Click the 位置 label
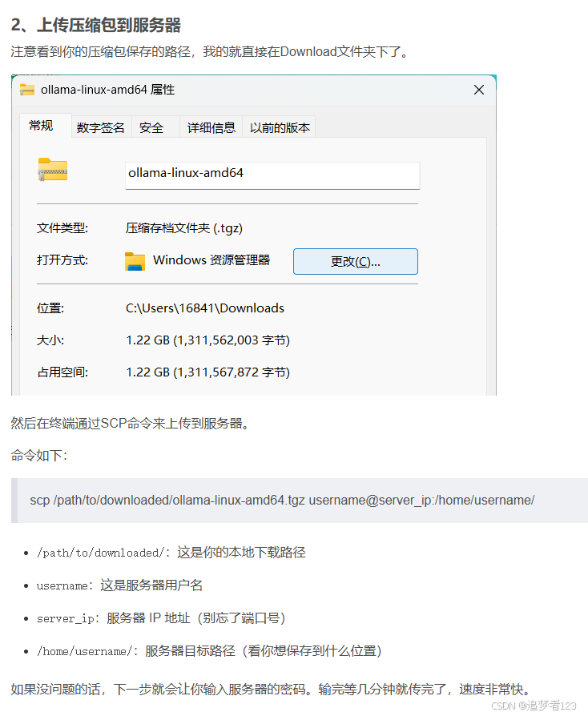The image size is (588, 716). 50,308
